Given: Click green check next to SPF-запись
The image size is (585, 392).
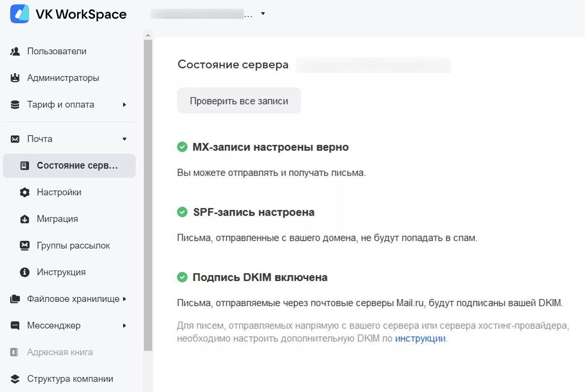Looking at the screenshot, I should coord(182,212).
